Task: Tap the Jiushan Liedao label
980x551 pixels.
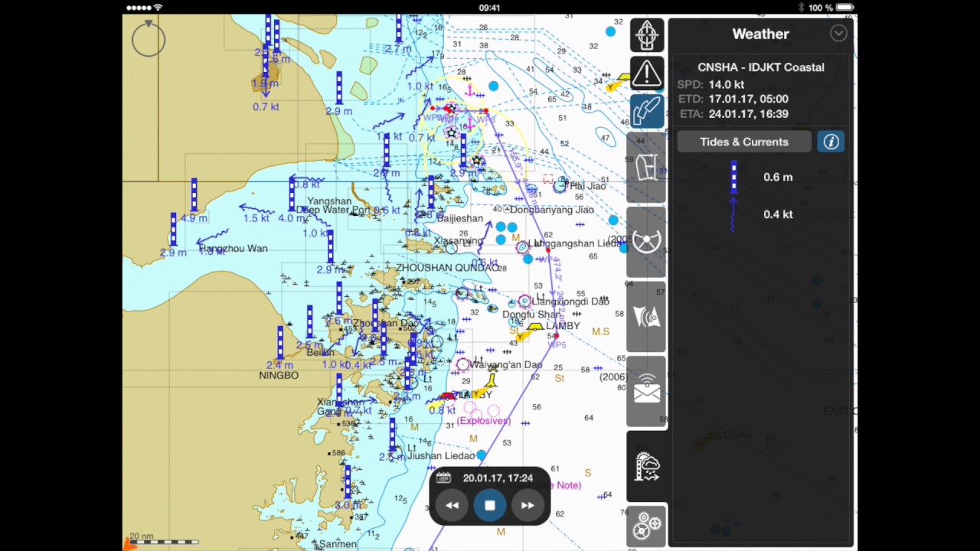Action: pyautogui.click(x=441, y=456)
